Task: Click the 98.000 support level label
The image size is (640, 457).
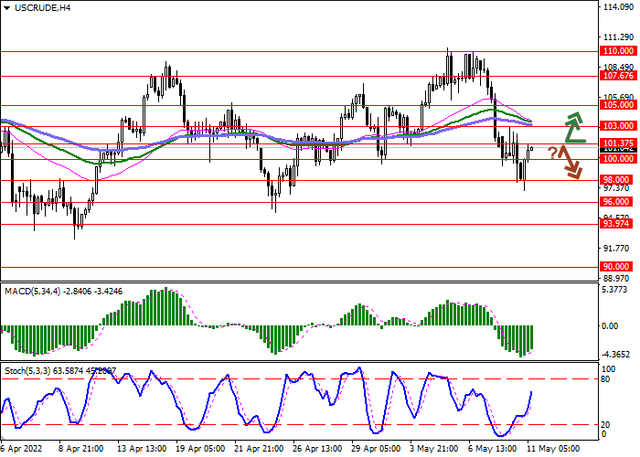Action: pyautogui.click(x=618, y=181)
